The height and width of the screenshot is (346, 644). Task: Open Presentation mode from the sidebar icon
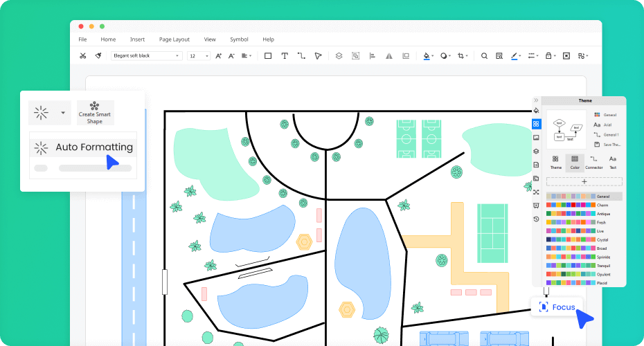tap(536, 206)
